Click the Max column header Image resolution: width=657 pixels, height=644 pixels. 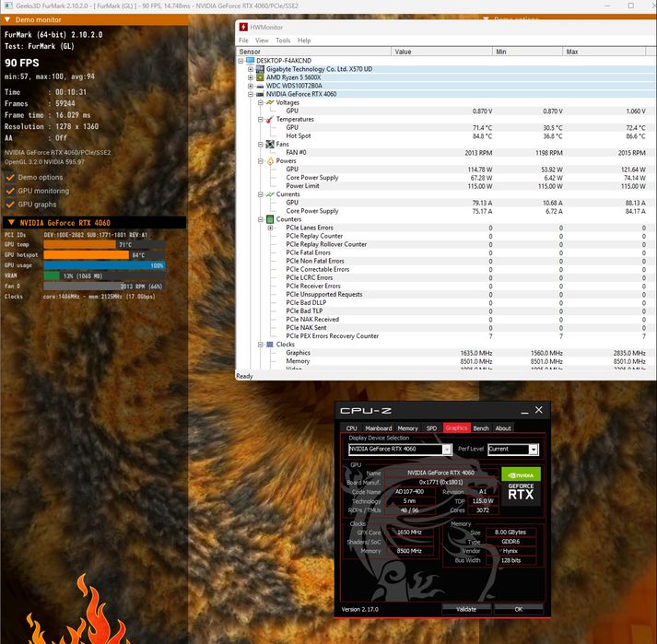604,52
